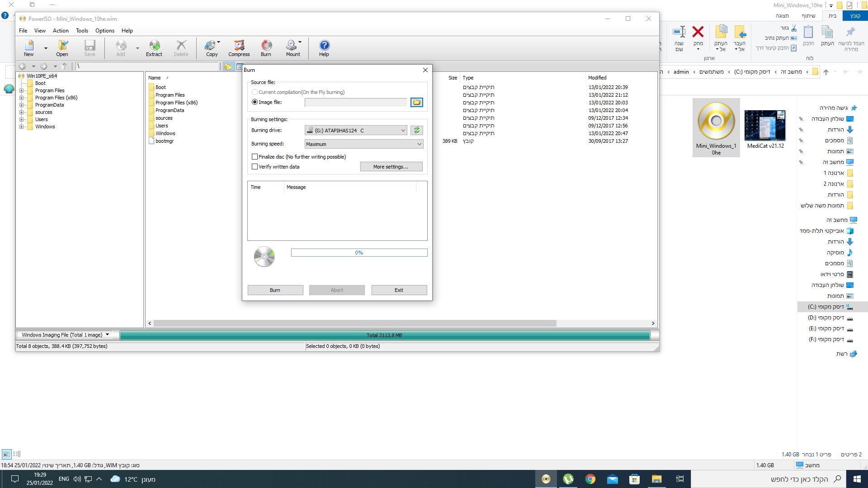This screenshot has width=868, height=488.
Task: Click the folders view icon beside path bar
Action: click(228, 66)
